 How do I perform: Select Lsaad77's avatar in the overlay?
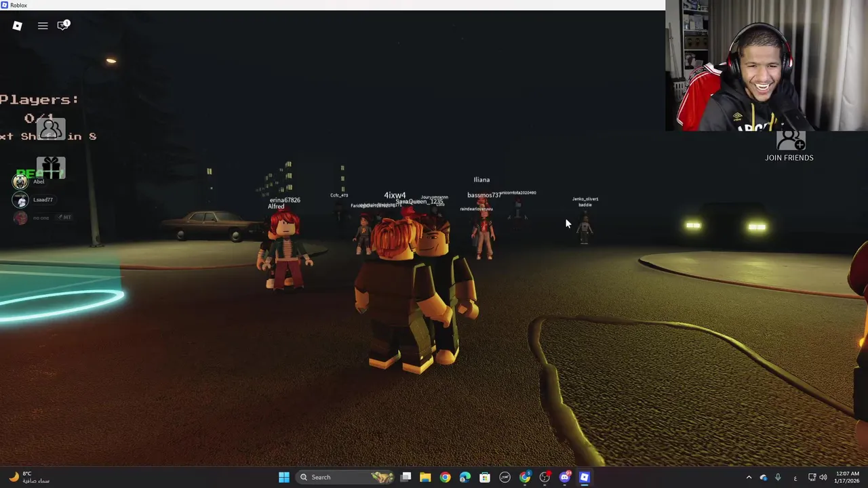tap(20, 200)
